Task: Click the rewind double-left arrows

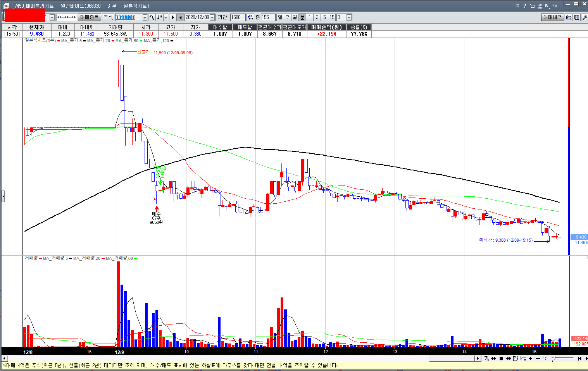Action: pos(493,359)
